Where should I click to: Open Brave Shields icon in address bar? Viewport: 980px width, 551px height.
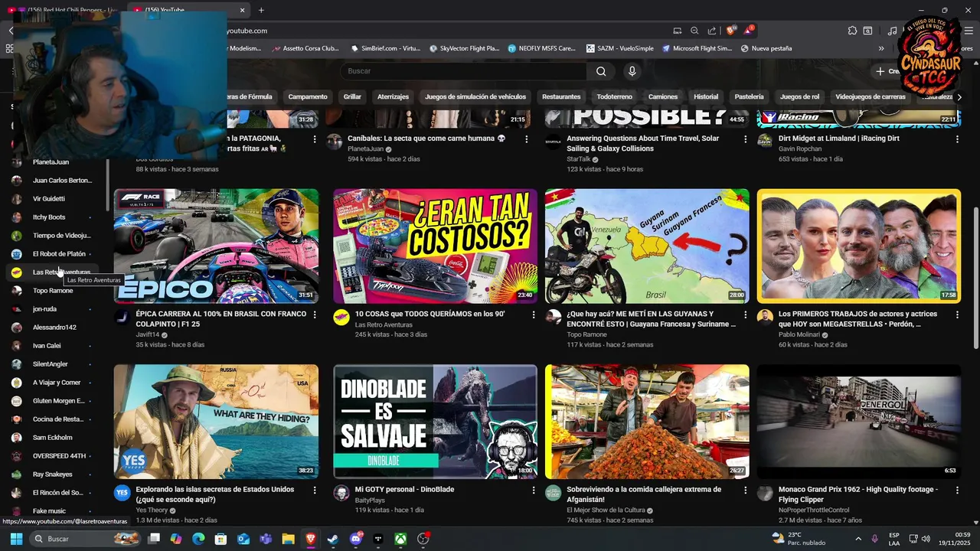point(731,31)
